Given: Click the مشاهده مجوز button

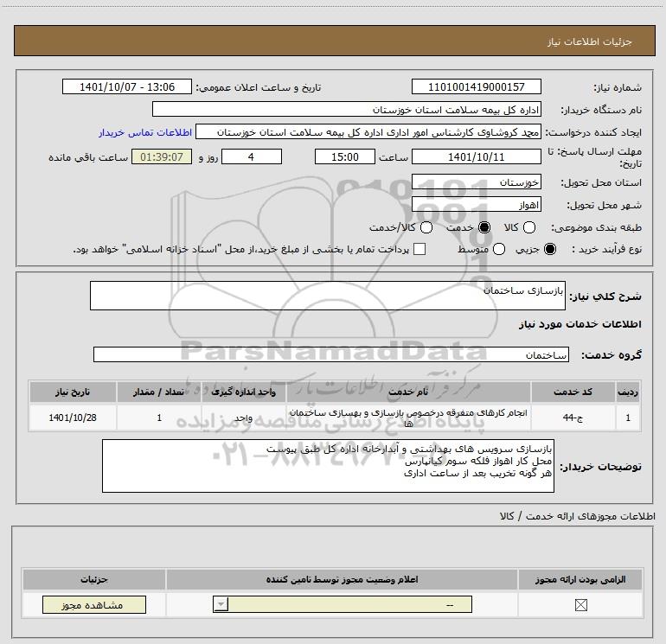Looking at the screenshot, I should 94,605.
